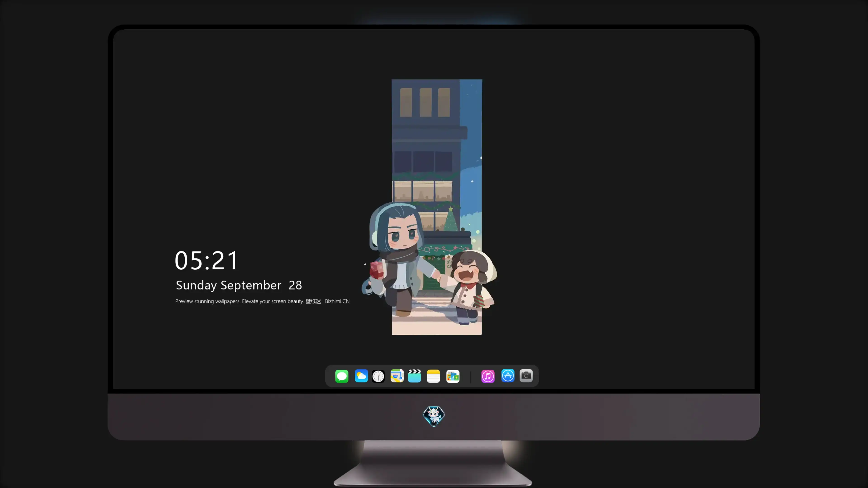Click the 05:21 clock display
This screenshot has height=488, width=868.
click(207, 260)
